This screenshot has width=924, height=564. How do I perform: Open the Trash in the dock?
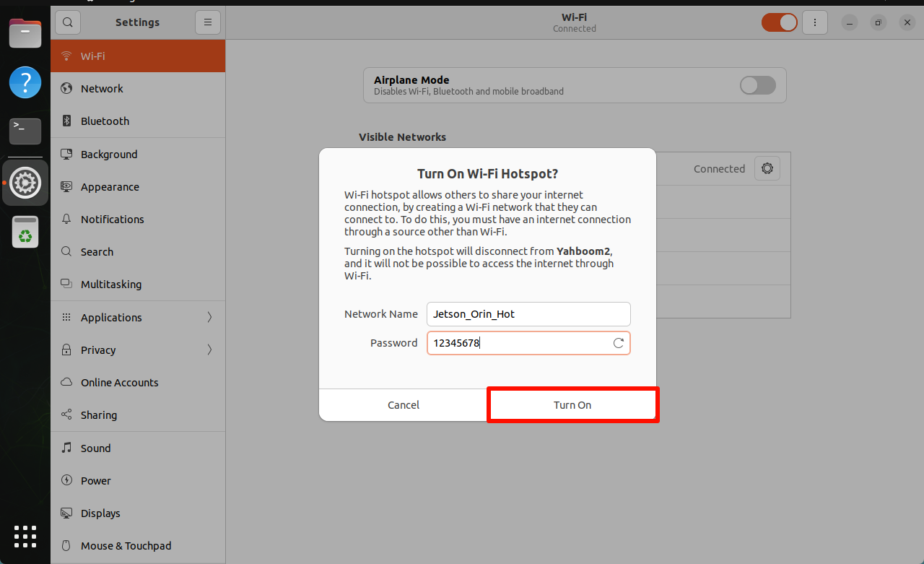coord(25,232)
